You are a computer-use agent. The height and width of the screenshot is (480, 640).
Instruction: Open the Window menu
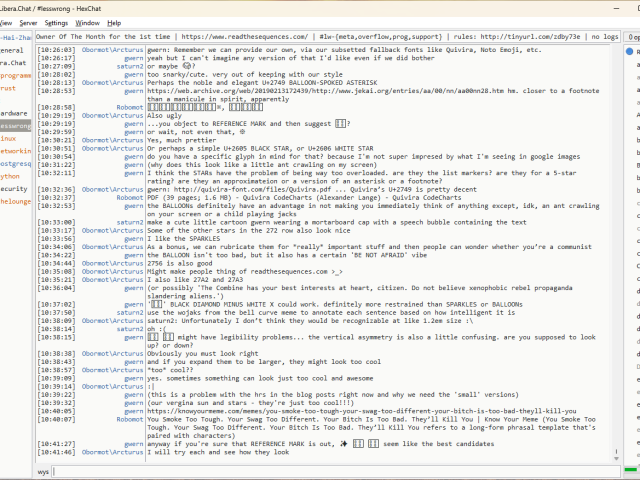click(x=87, y=22)
